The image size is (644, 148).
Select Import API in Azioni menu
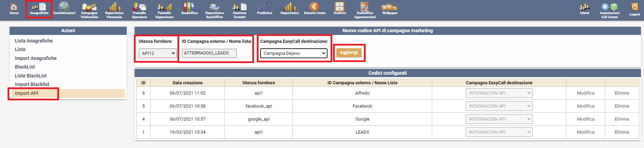point(26,93)
